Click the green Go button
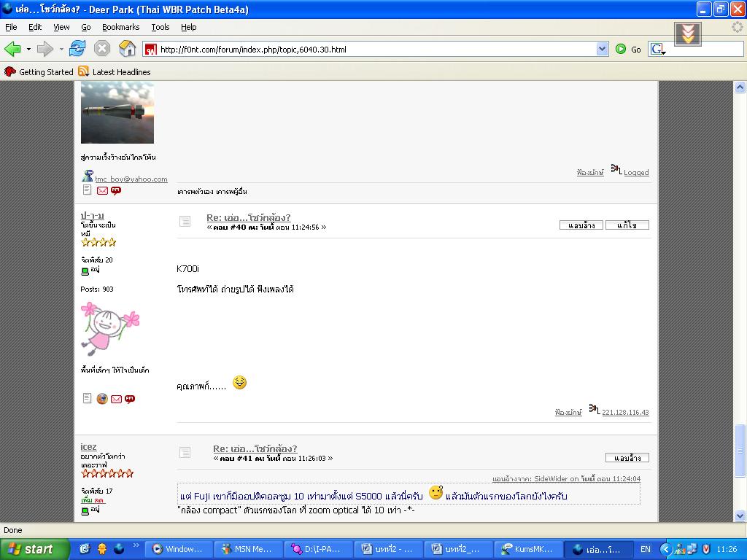The height and width of the screenshot is (560, 747). click(x=628, y=49)
